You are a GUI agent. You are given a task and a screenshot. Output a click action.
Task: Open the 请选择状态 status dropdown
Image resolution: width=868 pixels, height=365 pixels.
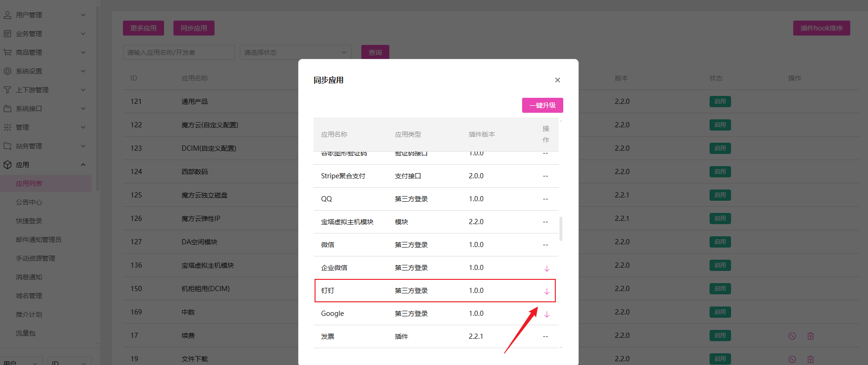(x=295, y=52)
